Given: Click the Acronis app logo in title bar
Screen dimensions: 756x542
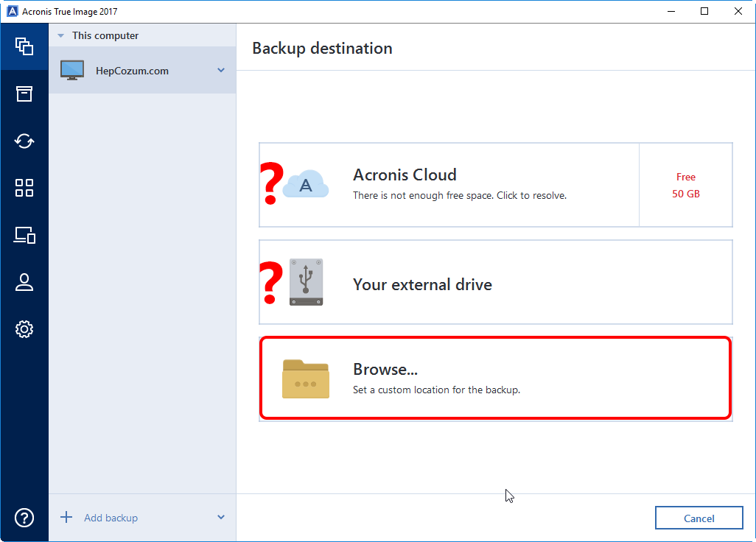Looking at the screenshot, I should [13, 11].
